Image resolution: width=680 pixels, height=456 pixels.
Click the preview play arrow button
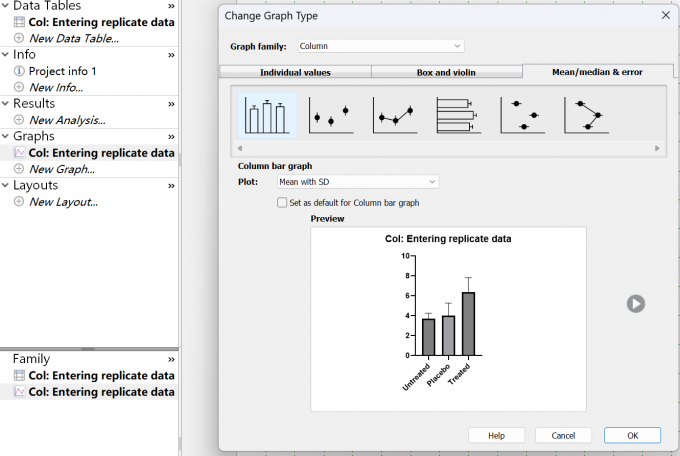636,304
